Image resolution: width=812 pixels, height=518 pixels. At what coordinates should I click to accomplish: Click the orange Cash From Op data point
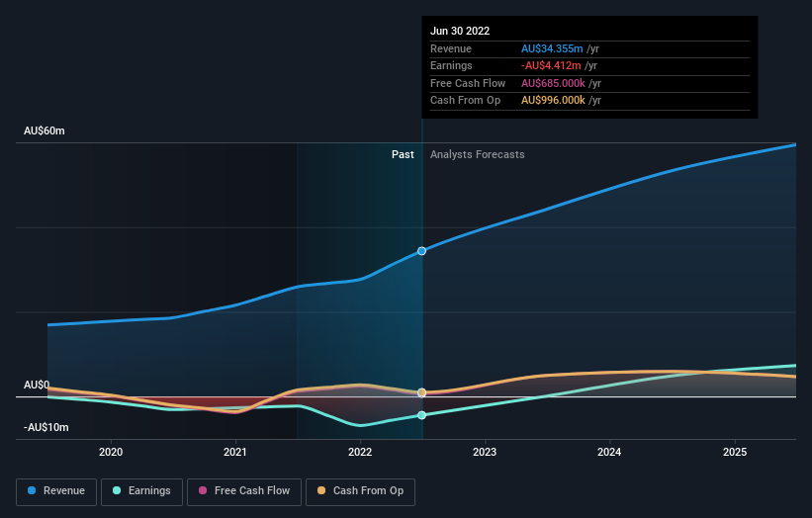[x=422, y=392]
